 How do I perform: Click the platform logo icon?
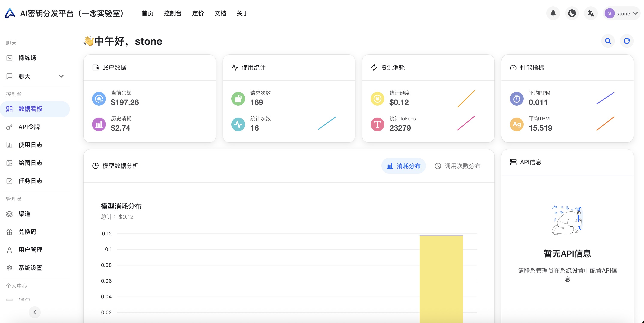[10, 13]
